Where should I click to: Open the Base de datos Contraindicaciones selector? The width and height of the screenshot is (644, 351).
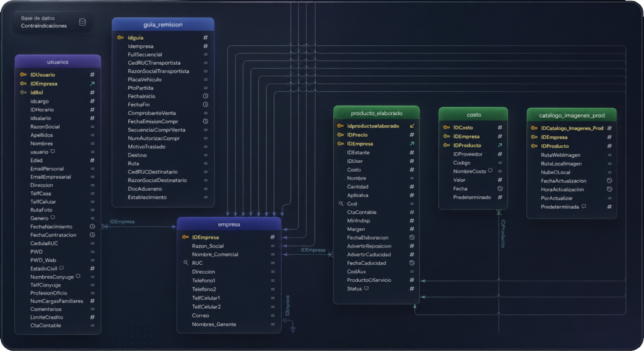pyautogui.click(x=53, y=22)
